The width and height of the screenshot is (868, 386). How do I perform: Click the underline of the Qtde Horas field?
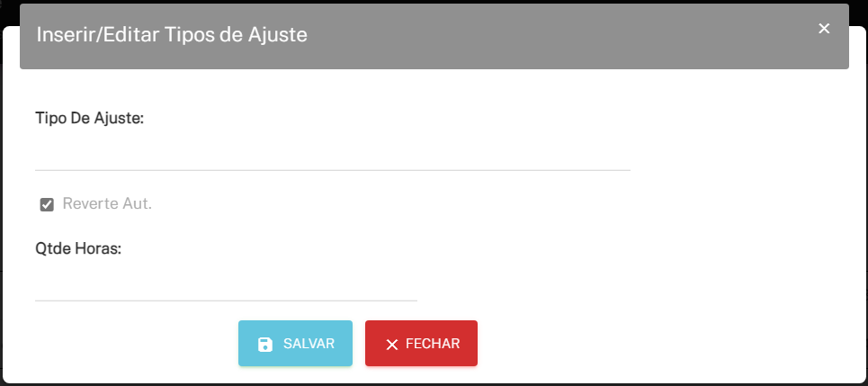point(226,301)
